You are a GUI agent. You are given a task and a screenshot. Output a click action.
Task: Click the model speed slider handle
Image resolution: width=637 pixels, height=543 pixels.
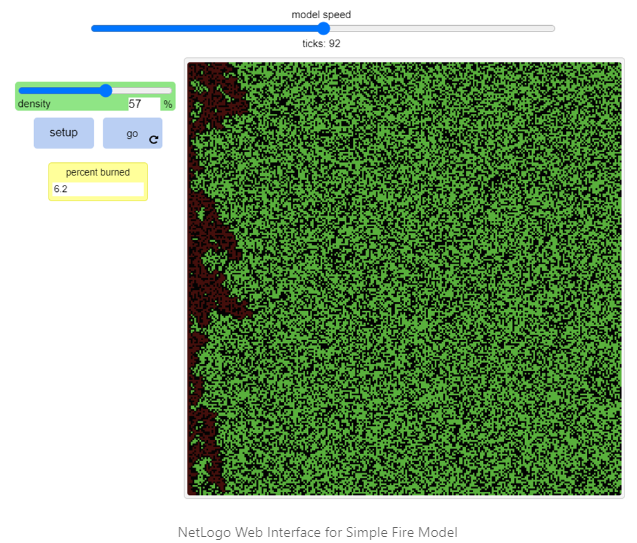[323, 28]
